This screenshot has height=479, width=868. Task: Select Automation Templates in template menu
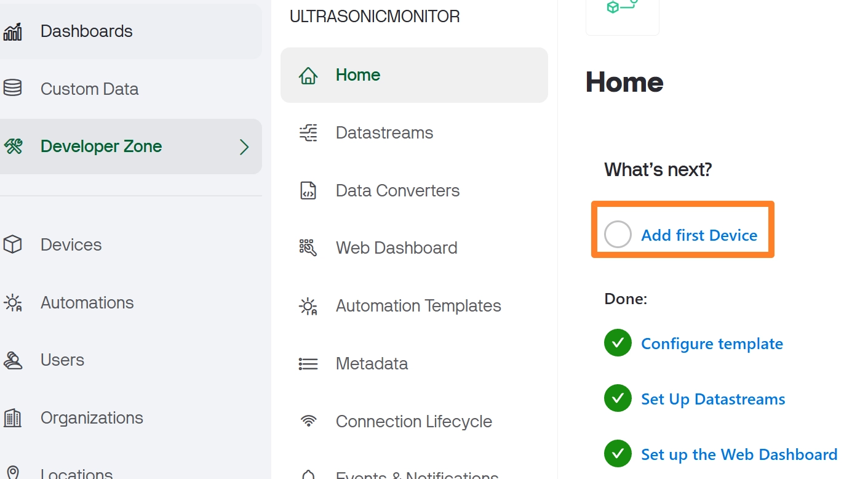418,306
